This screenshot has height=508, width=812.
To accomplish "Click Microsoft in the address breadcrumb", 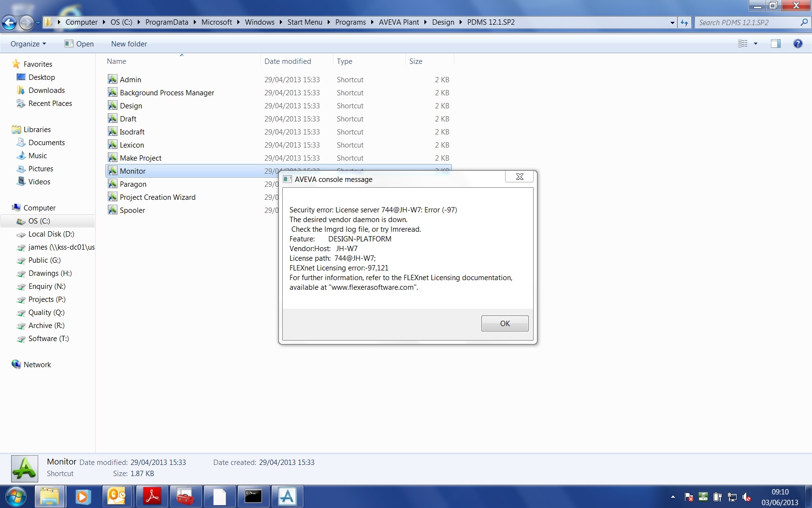I will 217,22.
